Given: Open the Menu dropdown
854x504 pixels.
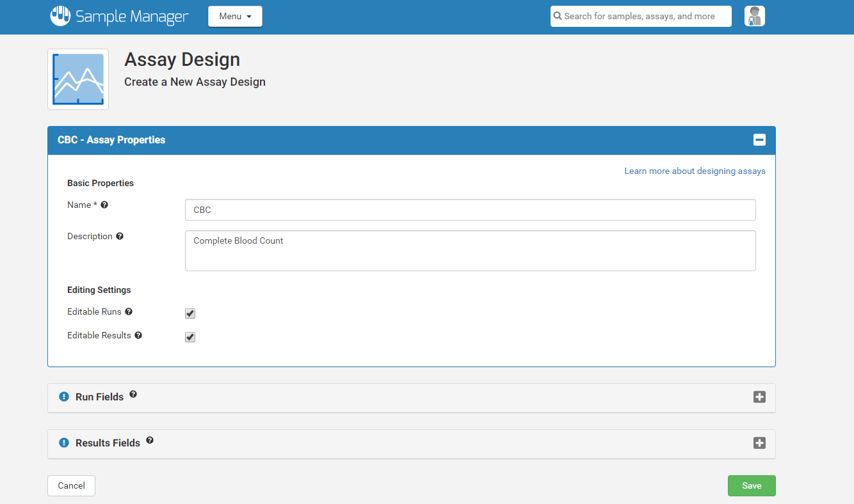Looking at the screenshot, I should [x=235, y=17].
